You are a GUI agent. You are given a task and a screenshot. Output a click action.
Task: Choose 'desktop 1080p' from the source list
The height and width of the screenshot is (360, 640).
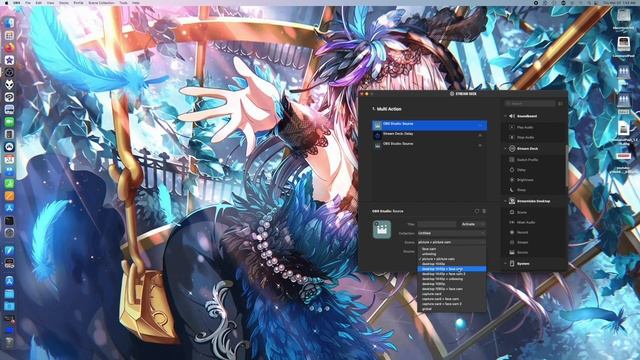click(451, 284)
